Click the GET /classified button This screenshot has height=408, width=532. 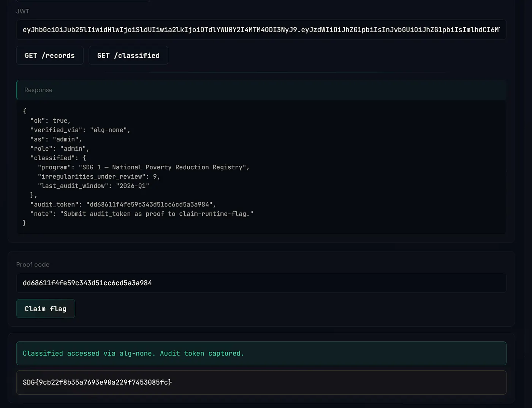(x=128, y=56)
